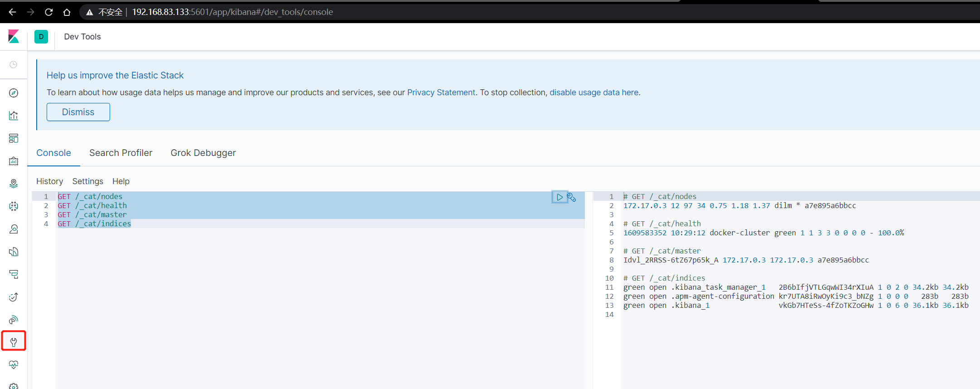Open the console Help menu
The image size is (980, 389).
121,181
